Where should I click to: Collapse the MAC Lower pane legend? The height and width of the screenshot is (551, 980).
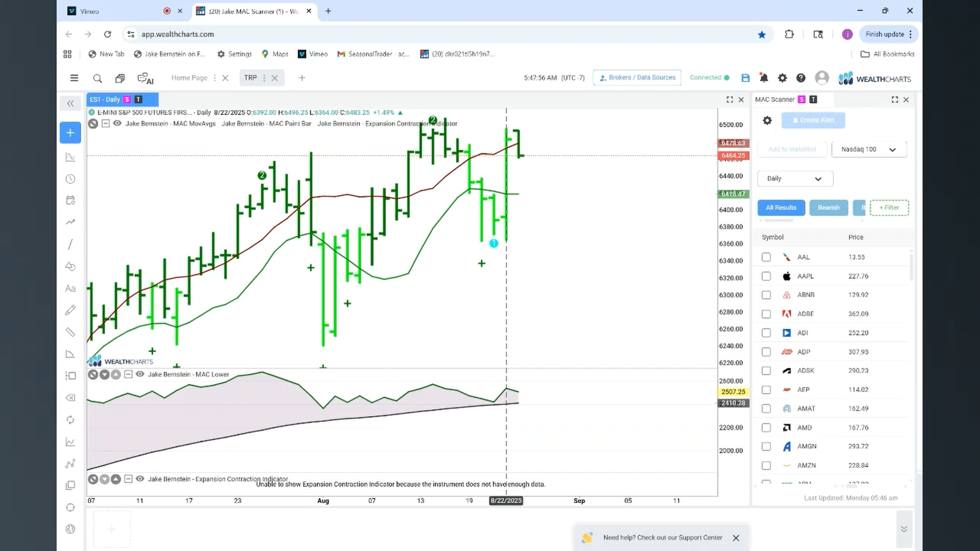(x=128, y=374)
